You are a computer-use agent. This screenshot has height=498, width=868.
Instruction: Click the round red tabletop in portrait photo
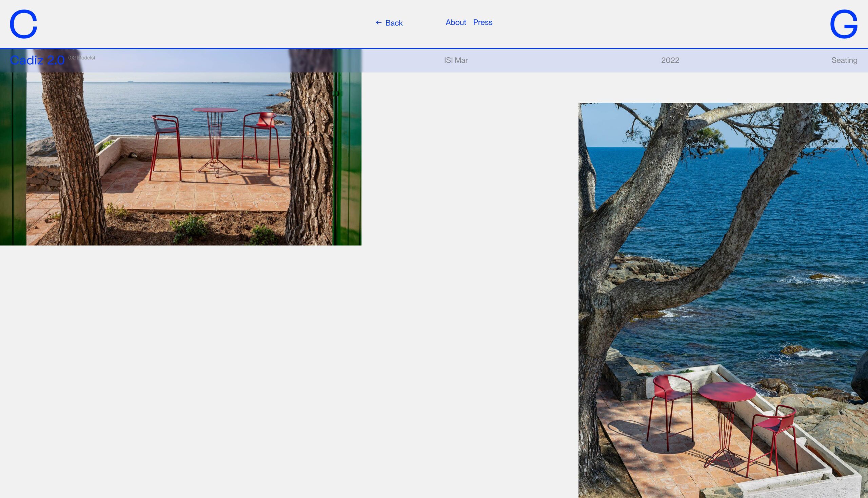point(727,392)
